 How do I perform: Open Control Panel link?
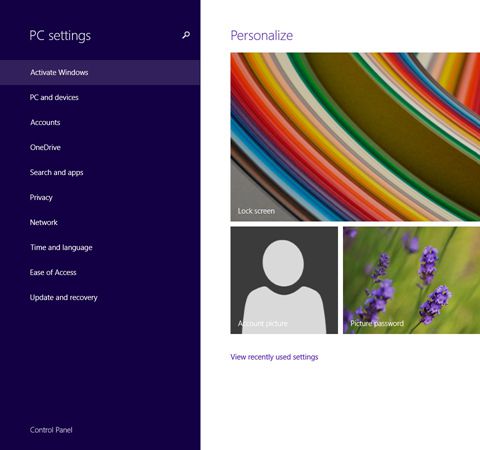[51, 430]
